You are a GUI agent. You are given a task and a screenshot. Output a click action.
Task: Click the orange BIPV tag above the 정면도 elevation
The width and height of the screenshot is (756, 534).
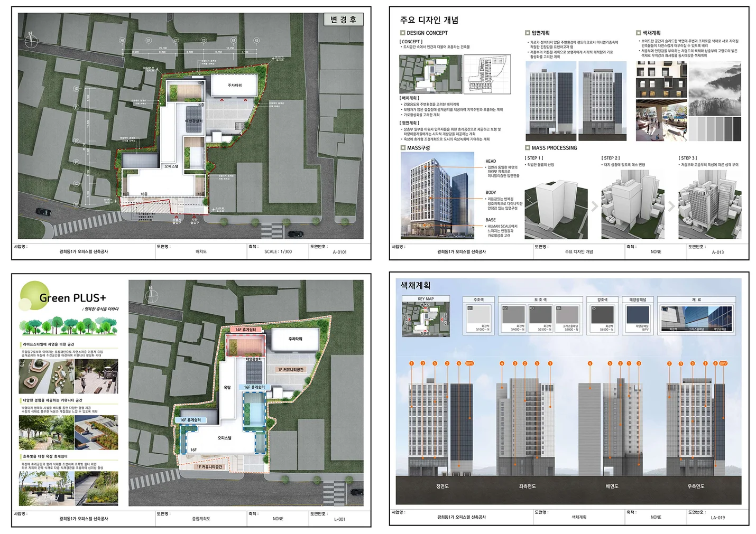[469, 363]
